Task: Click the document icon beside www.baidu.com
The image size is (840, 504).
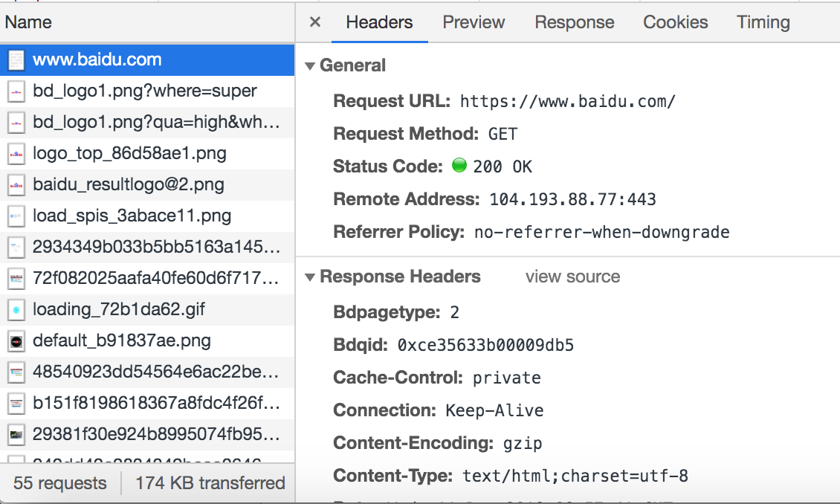Action: pyautogui.click(x=16, y=60)
